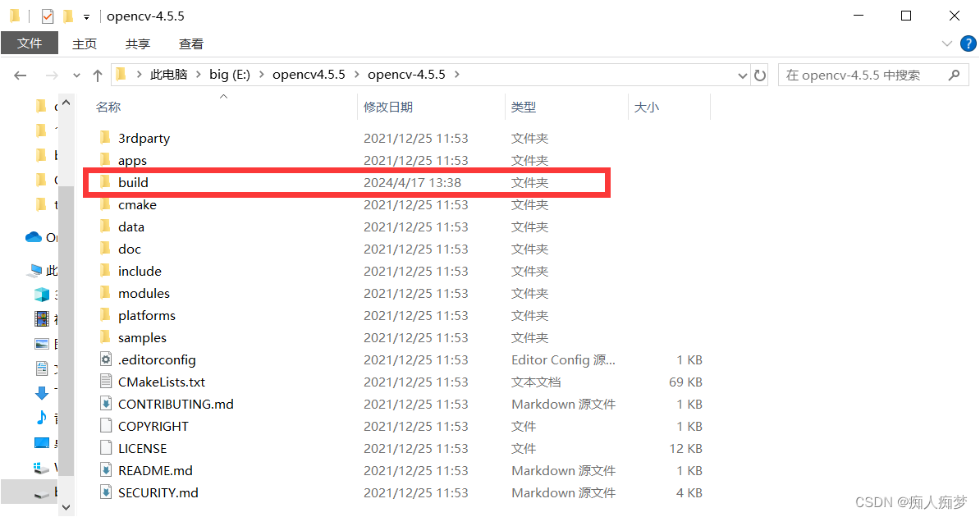
Task: Select the doc folder icon
Action: (x=105, y=248)
